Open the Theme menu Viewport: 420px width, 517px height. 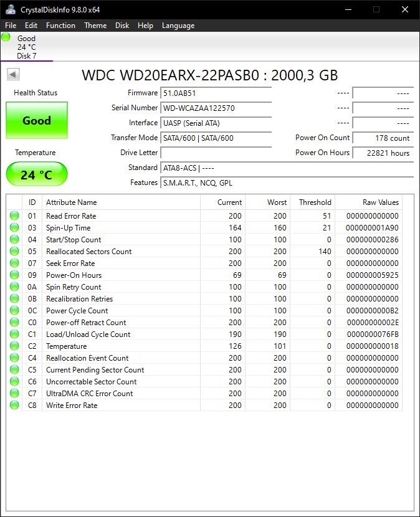tap(95, 26)
